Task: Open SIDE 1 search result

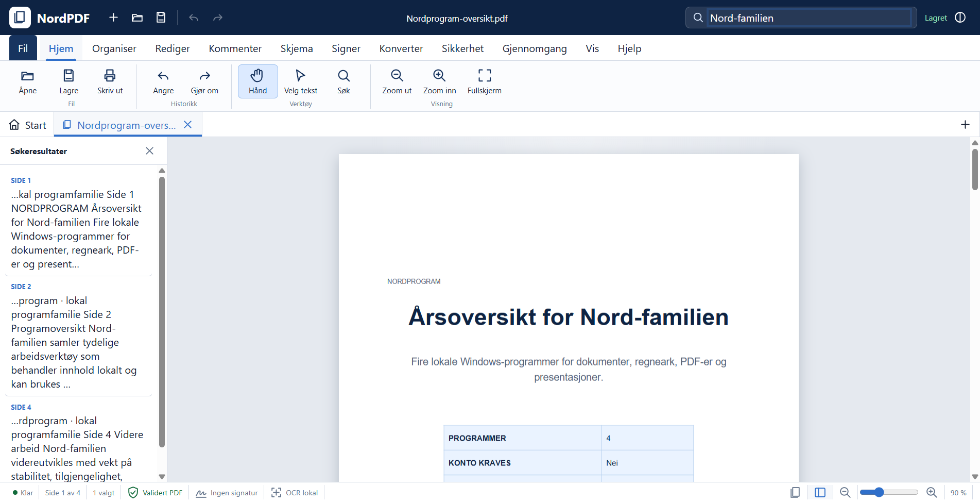Action: click(78, 224)
